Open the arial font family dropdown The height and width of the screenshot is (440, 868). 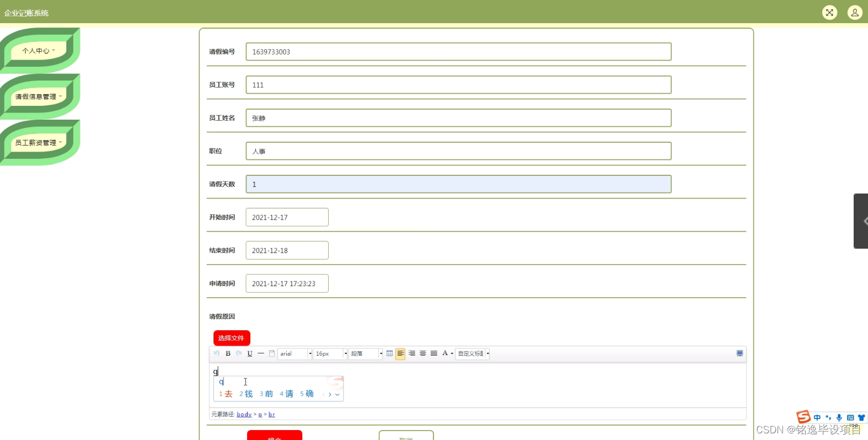pyautogui.click(x=295, y=353)
